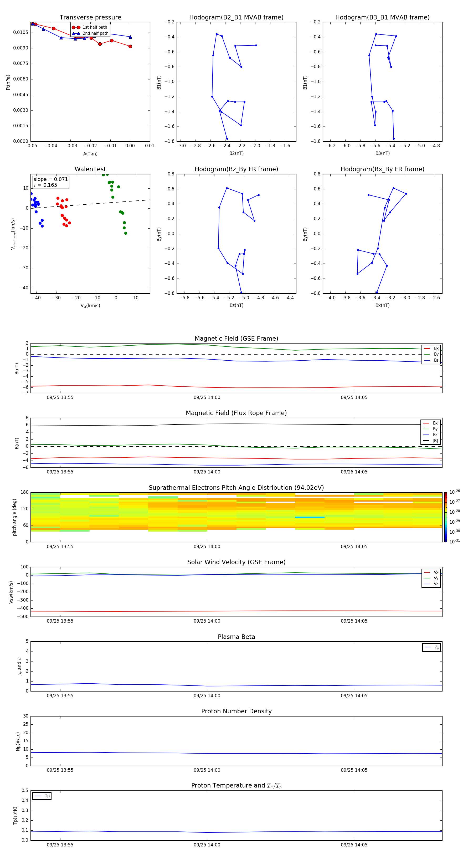Click the 'A(T·m)' x-axis label
This screenshot has width=473, height=868.
coord(90,154)
